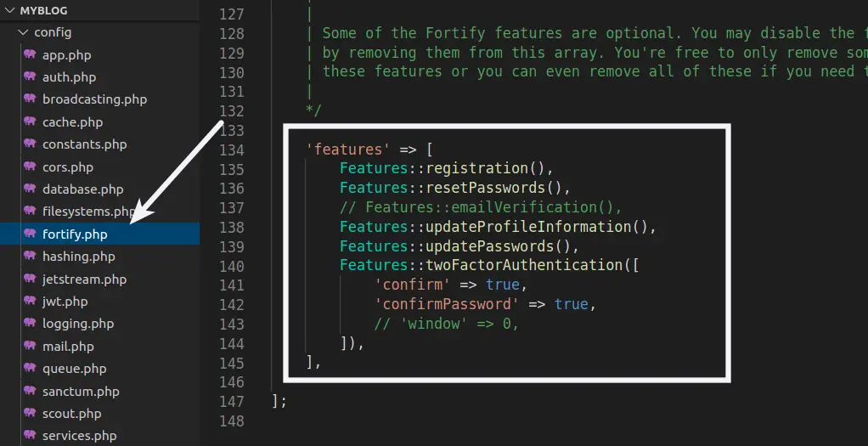
Task: Open app.php in the explorer
Action: coord(66,55)
